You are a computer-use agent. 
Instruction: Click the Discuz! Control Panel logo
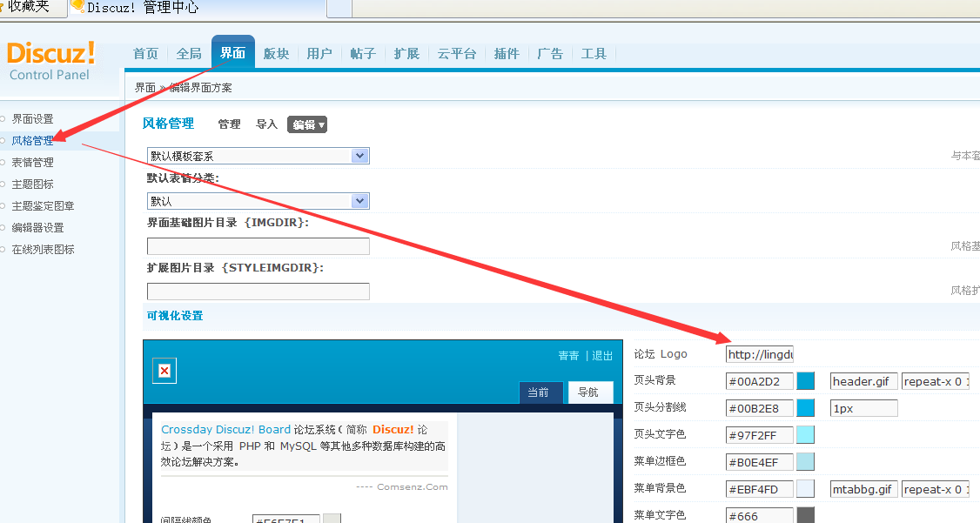point(50,61)
